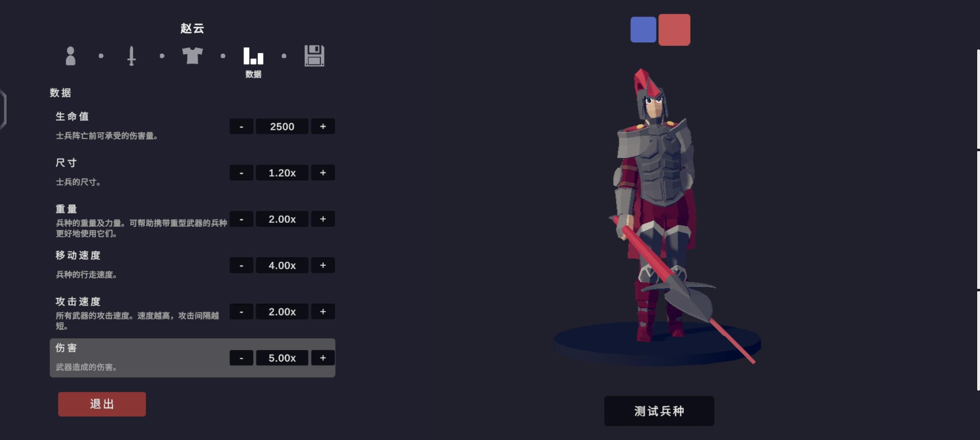The width and height of the screenshot is (980, 440).
Task: Decrease 生命值 with the minus button
Action: (241, 126)
